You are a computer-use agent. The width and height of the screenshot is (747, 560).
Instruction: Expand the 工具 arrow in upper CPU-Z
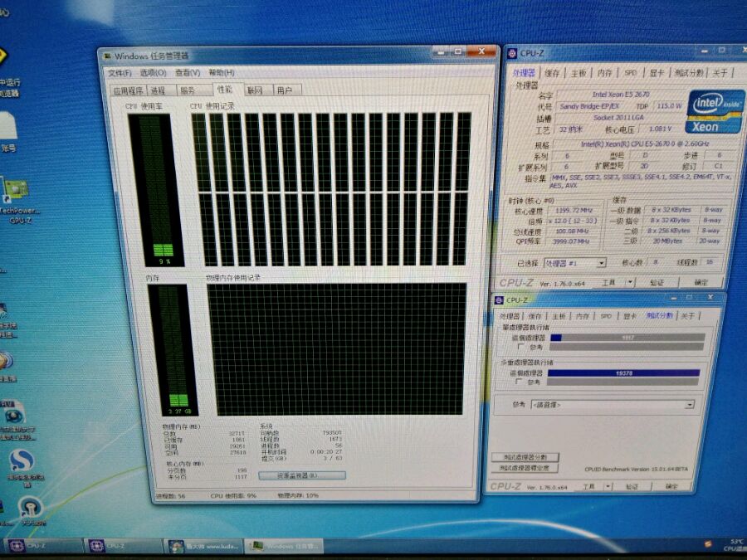(x=630, y=282)
